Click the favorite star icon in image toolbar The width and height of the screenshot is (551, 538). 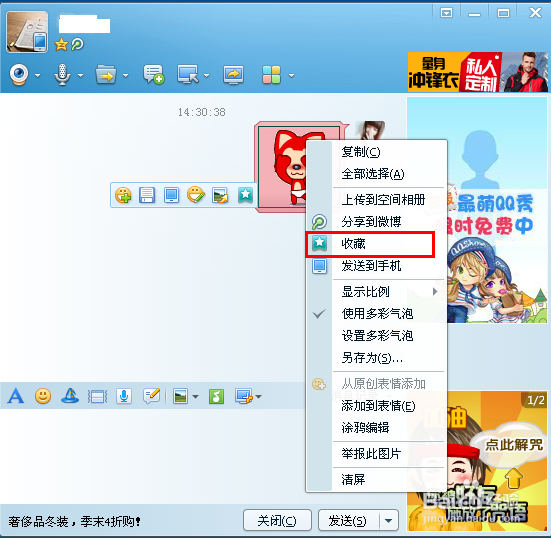[245, 195]
